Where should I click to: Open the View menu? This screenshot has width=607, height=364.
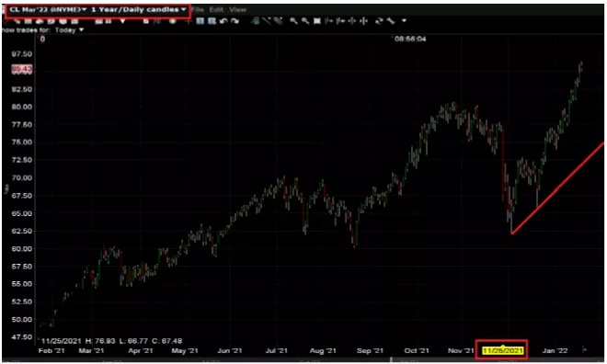(x=237, y=10)
